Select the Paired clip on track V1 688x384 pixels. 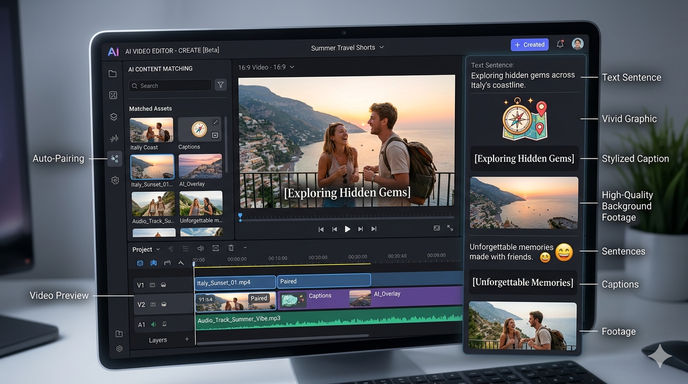click(x=324, y=281)
